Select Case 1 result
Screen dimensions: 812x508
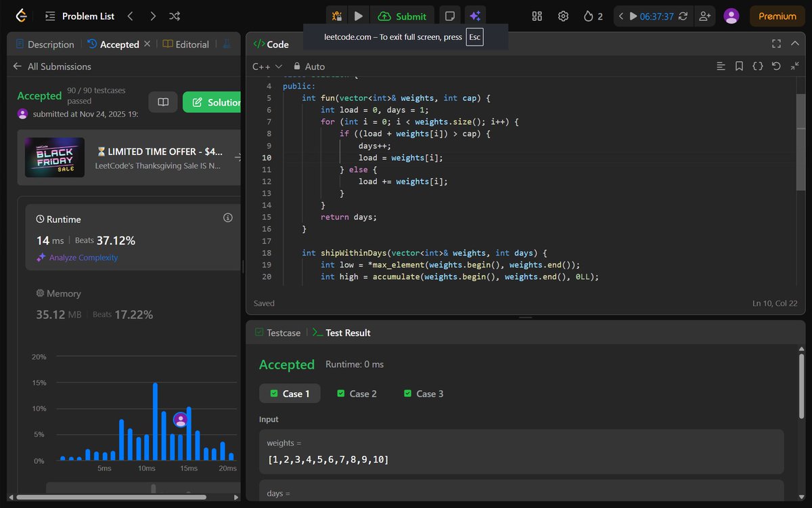click(x=290, y=394)
